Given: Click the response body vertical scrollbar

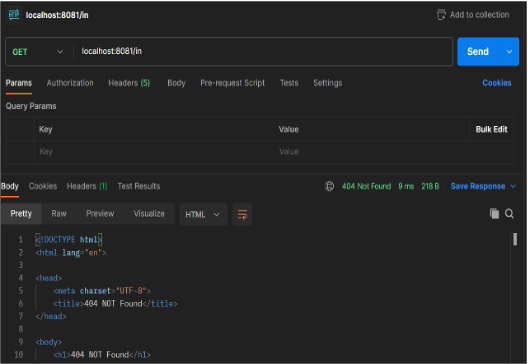Looking at the screenshot, I should point(515,239).
